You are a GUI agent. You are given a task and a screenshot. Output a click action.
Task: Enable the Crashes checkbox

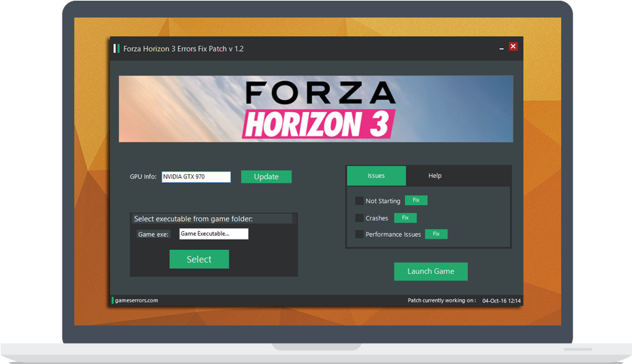coord(359,218)
